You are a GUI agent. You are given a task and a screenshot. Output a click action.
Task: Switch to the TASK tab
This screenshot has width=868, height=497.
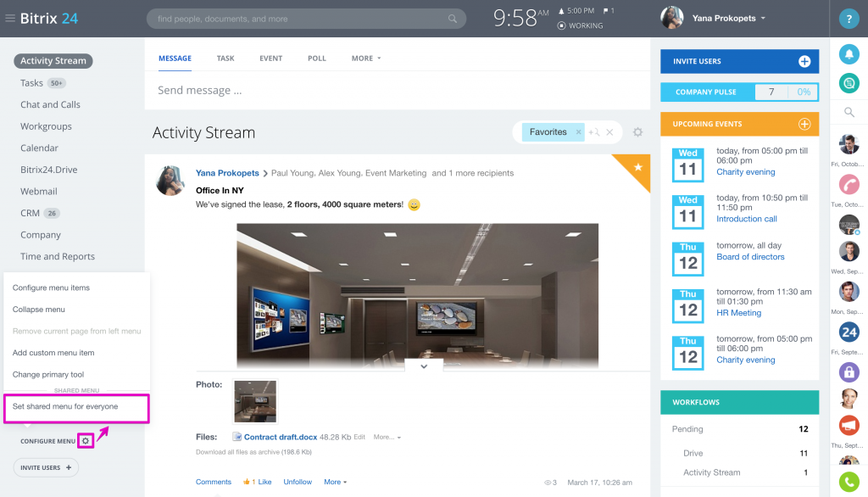225,59
